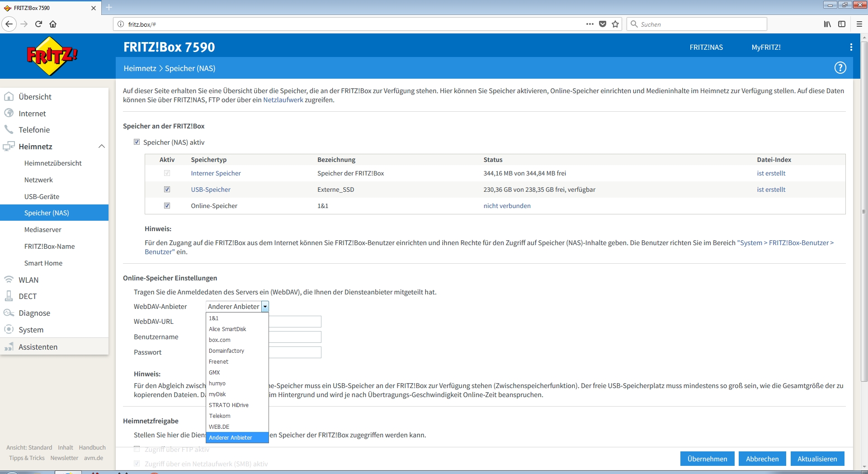Pick Telekom from the WebDAV-Anbieter list
868x474 pixels.
coord(220,416)
